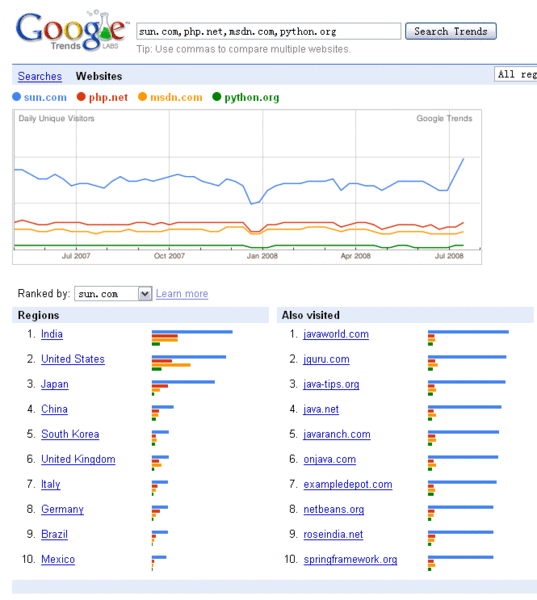Viewport: 537px width, 600px height.
Task: Open the United States region link
Action: (x=73, y=359)
